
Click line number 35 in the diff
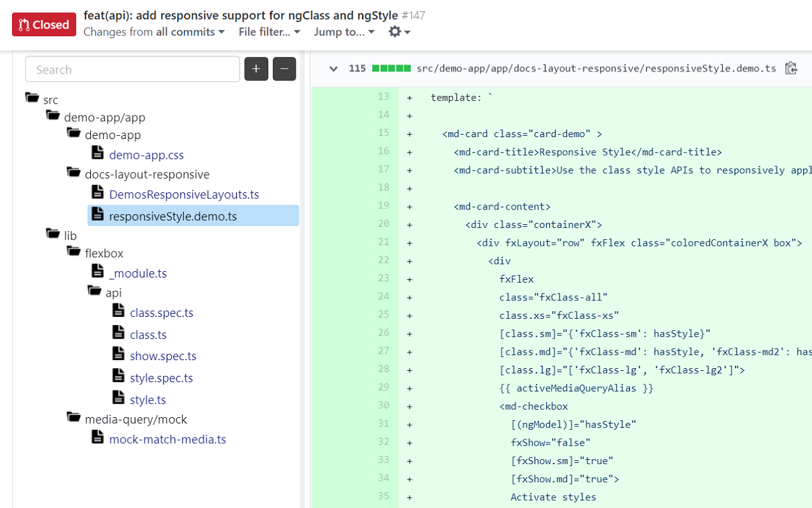click(383, 496)
